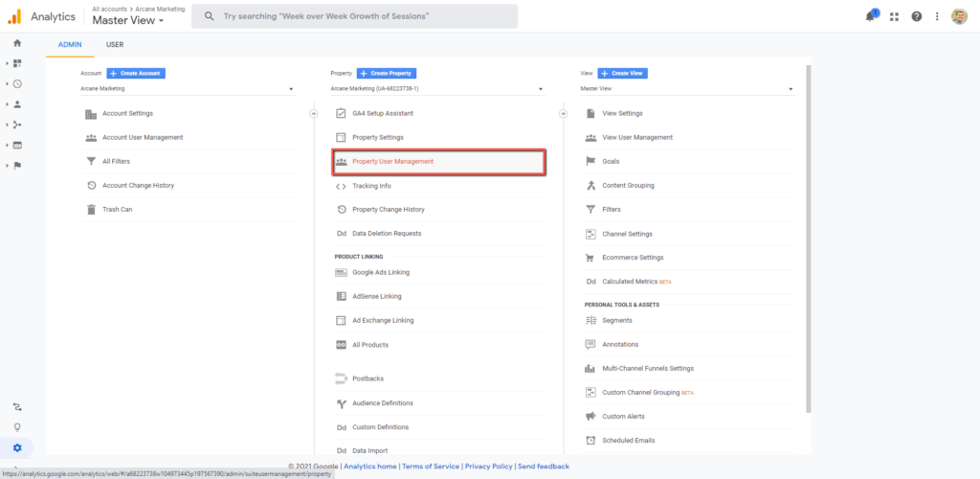Open the Google apps grid icon
Image resolution: width=980 pixels, height=479 pixels.
pos(895,17)
